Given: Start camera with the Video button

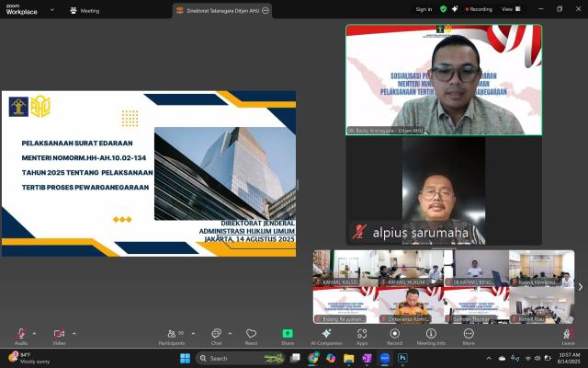Looking at the screenshot, I should tap(59, 335).
